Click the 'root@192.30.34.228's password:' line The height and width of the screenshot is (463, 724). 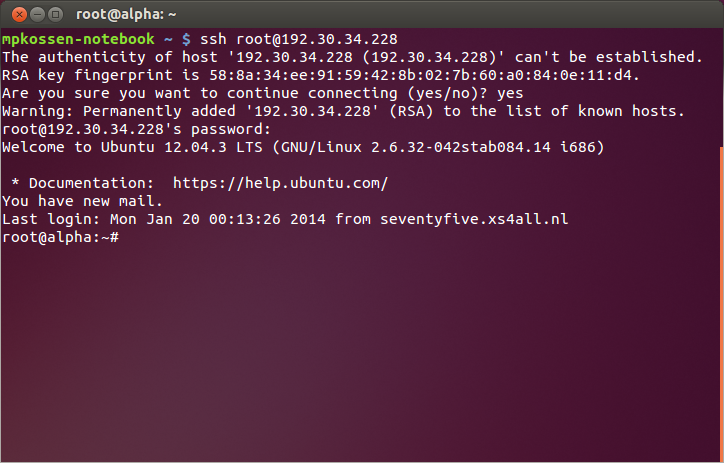136,129
